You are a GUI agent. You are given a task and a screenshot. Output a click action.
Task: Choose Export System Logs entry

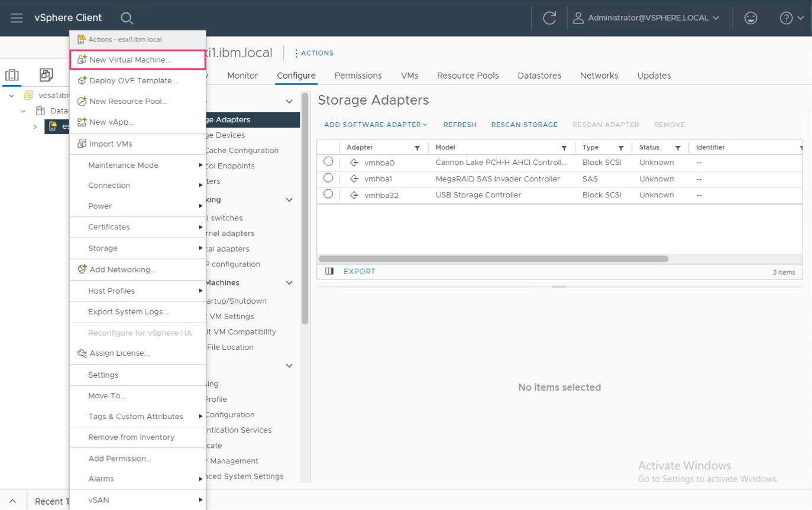coord(138,311)
